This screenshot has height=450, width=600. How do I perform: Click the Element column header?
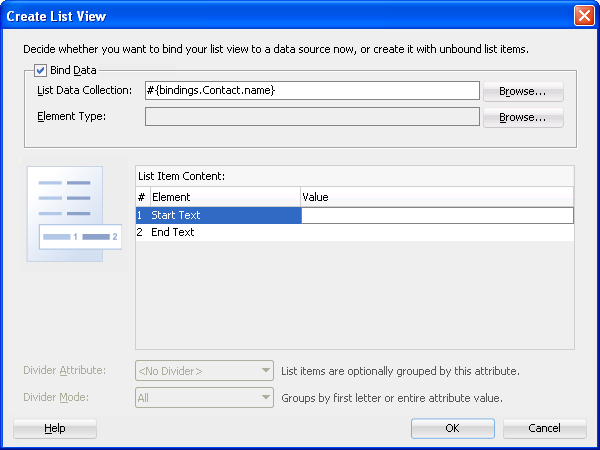225,197
